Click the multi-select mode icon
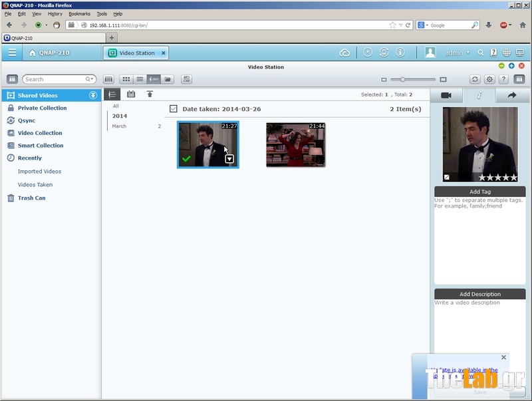This screenshot has width=532, height=401. (187, 79)
